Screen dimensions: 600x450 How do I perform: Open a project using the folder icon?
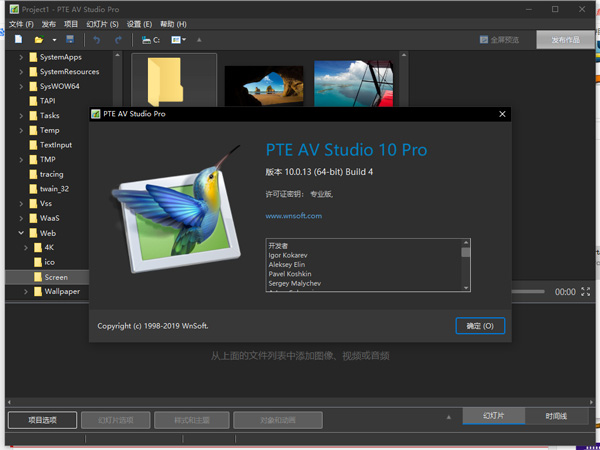(39, 40)
